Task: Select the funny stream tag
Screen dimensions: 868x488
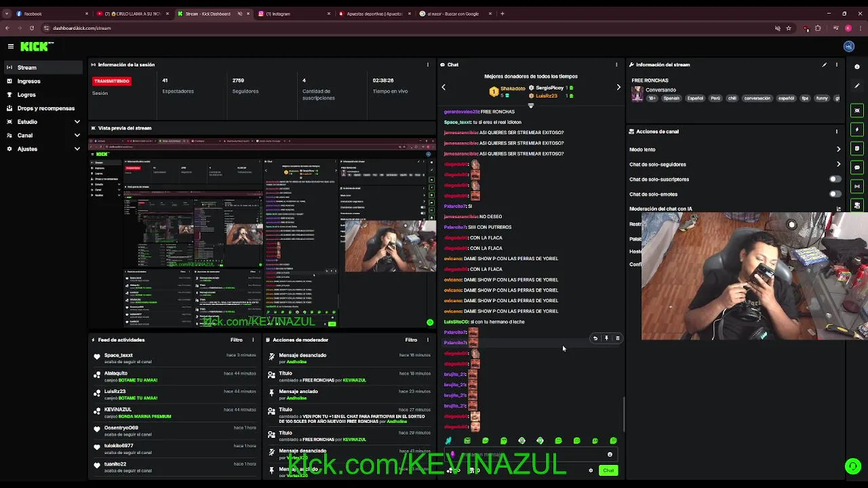Action: click(x=822, y=98)
